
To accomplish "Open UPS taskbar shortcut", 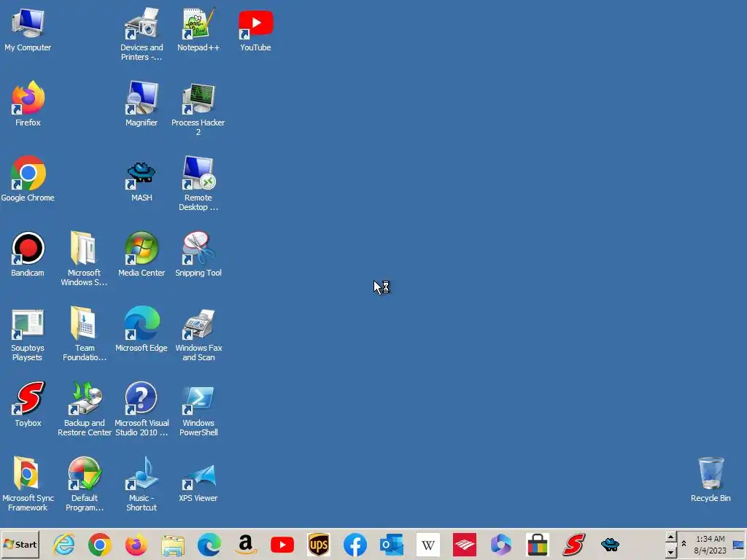I will pyautogui.click(x=319, y=544).
